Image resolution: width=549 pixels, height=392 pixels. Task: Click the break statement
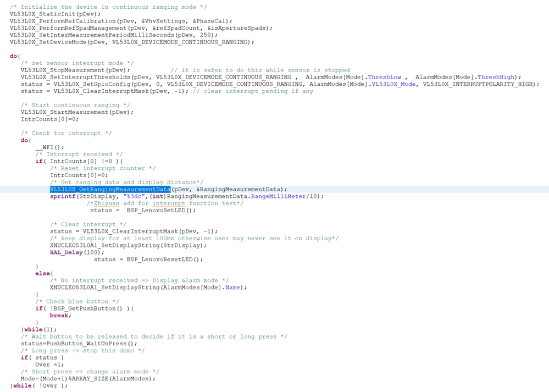(x=60, y=315)
